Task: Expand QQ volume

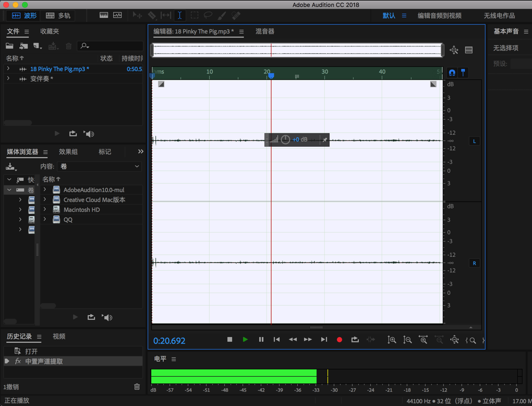Action: pyautogui.click(x=44, y=219)
